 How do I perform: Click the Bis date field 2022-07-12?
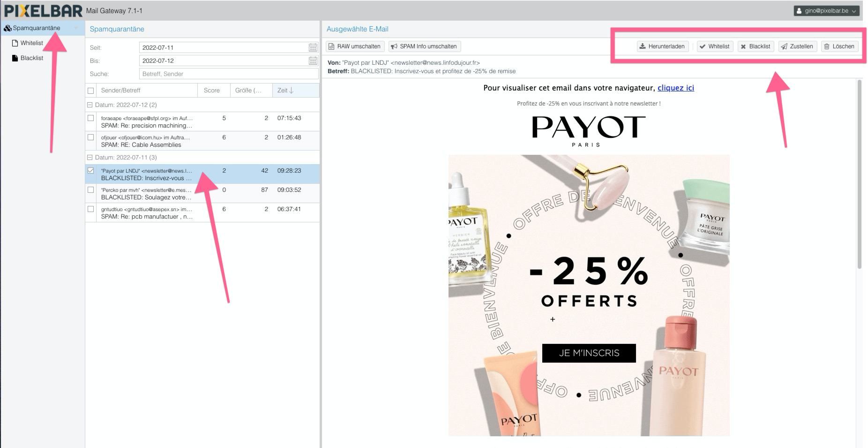pyautogui.click(x=224, y=61)
